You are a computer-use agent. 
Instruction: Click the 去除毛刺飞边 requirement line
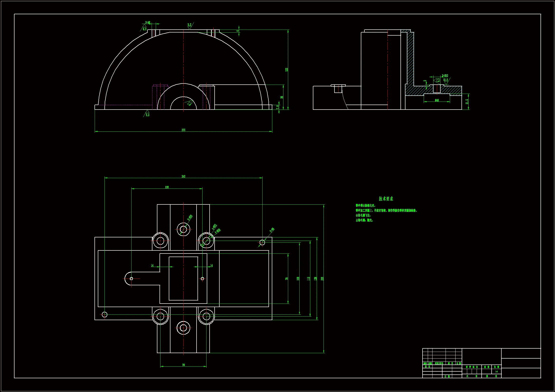pyautogui.click(x=363, y=215)
